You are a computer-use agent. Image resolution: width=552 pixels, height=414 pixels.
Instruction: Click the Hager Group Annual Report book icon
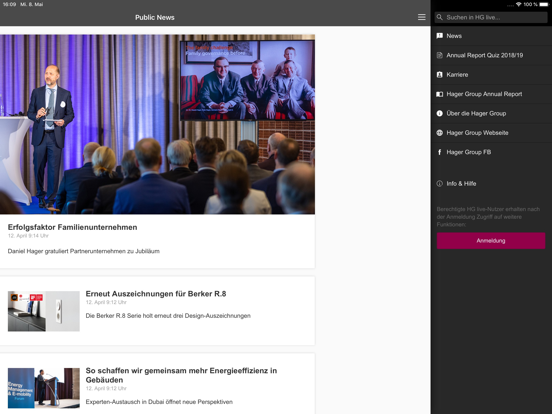pyautogui.click(x=439, y=94)
